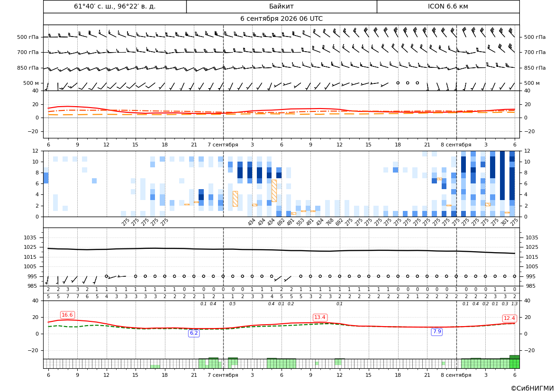Screen dimensions: 554x392
Task: Click the ©СибНИГМИ copyright text
Action: pos(532,388)
